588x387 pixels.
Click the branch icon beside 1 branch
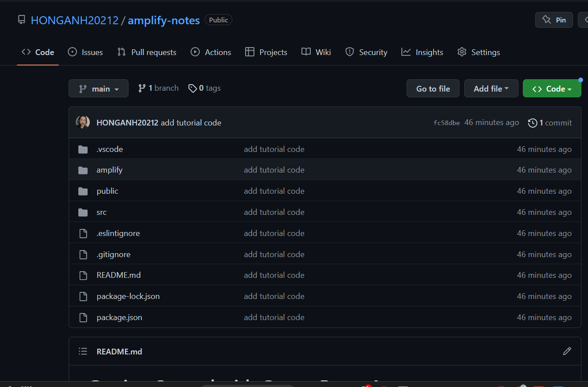click(142, 88)
